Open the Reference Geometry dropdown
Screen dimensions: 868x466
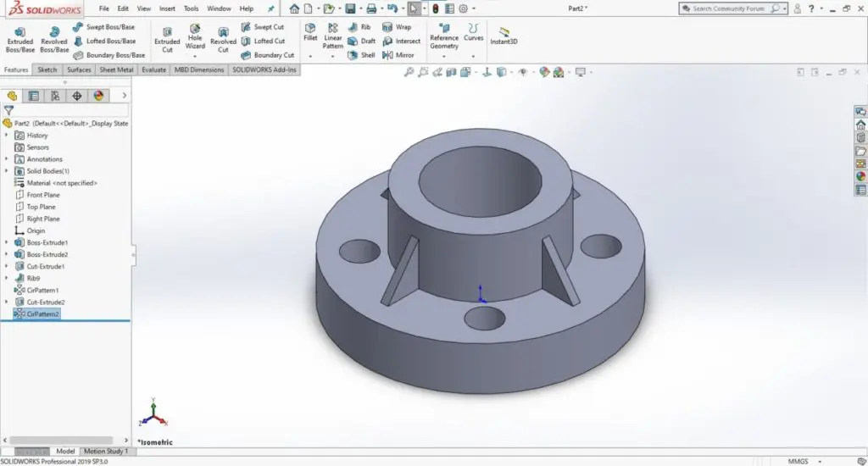pos(443,57)
